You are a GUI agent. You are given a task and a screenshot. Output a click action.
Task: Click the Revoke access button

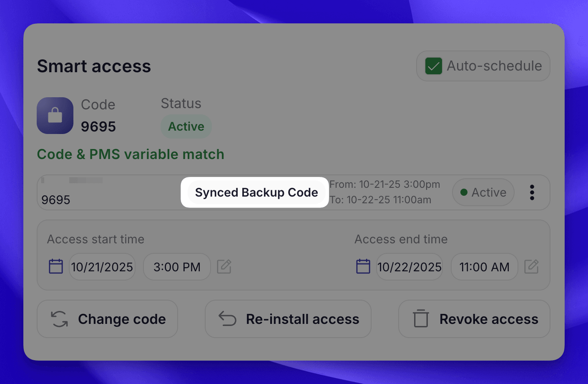click(474, 318)
